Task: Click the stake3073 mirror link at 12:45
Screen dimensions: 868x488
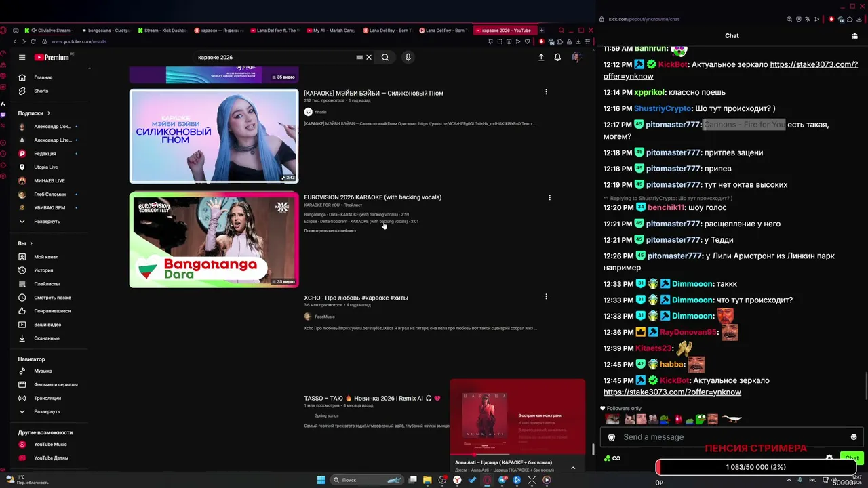Action: click(672, 392)
